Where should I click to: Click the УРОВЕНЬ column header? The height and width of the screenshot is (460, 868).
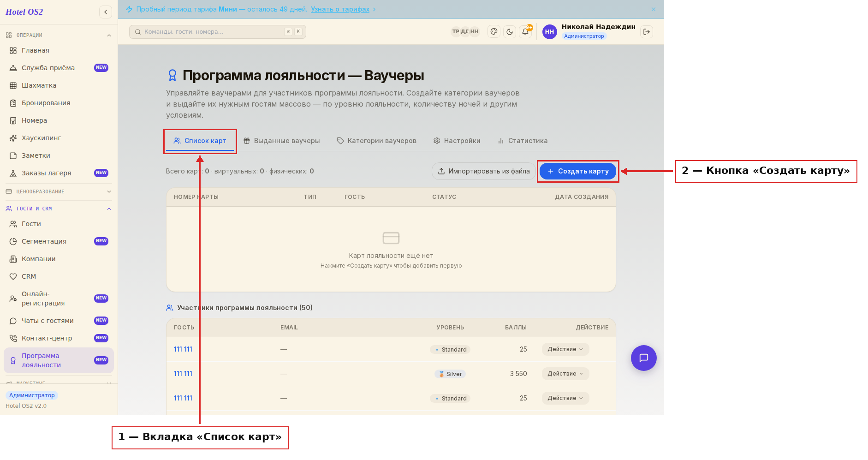pyautogui.click(x=450, y=328)
